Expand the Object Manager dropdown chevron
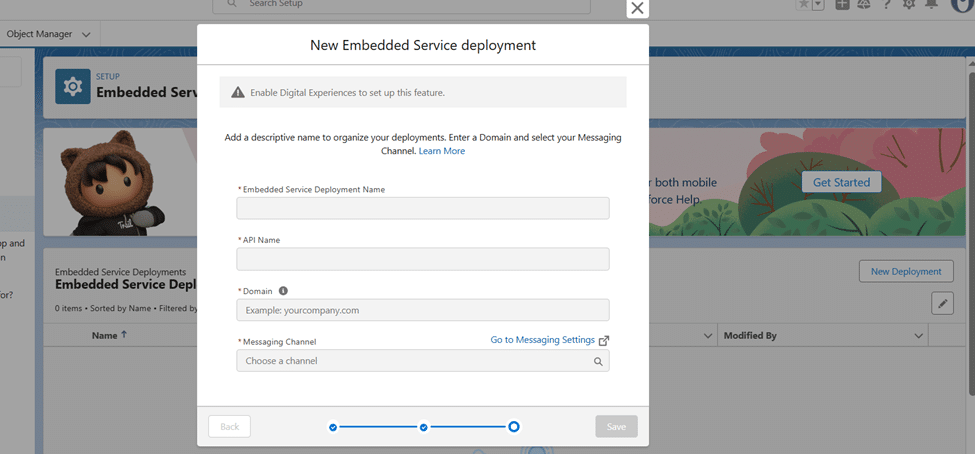The height and width of the screenshot is (454, 975). 86,35
